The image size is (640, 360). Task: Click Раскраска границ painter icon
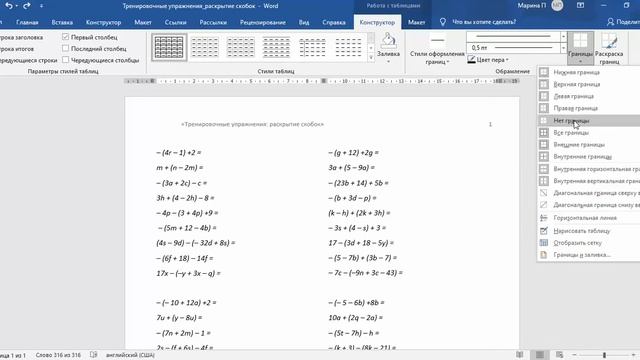pyautogui.click(x=609, y=41)
